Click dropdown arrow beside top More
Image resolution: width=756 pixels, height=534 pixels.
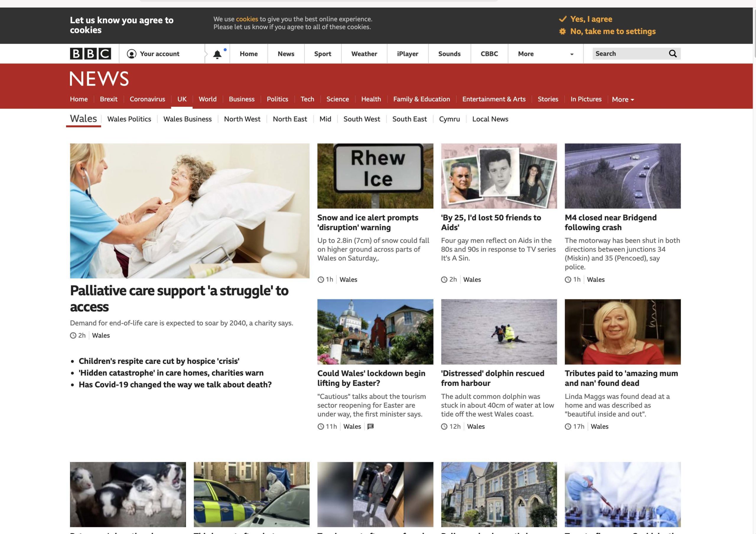572,54
